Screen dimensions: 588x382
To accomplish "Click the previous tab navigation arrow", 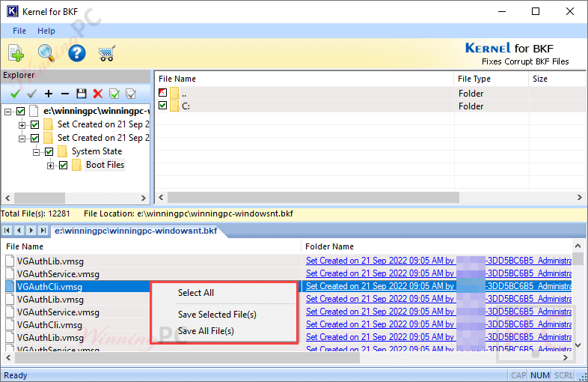I will point(19,230).
